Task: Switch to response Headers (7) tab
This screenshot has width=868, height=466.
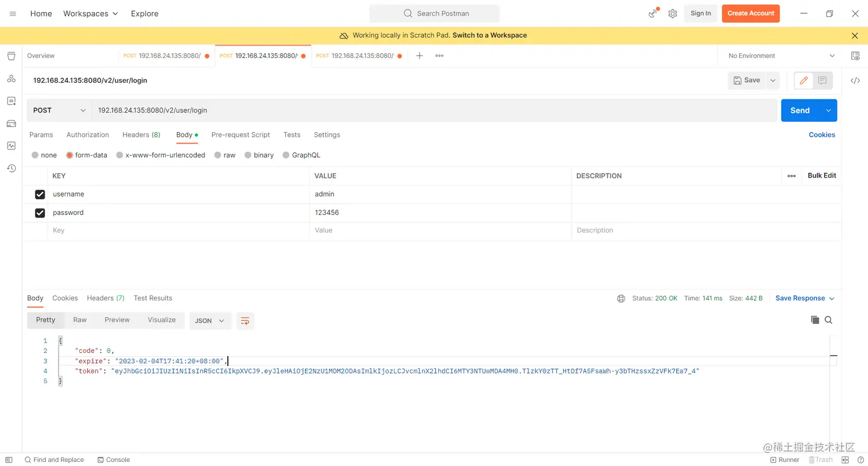Action: pos(106,298)
